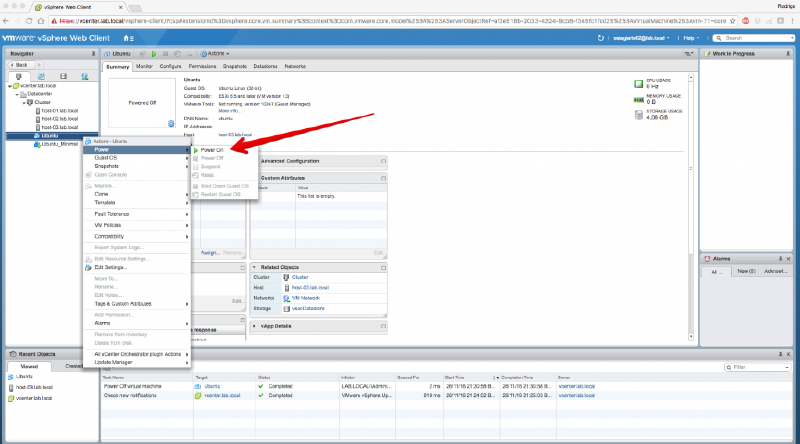Open Ubuntu in Recent Objects list
The image size is (800, 444).
click(x=24, y=377)
